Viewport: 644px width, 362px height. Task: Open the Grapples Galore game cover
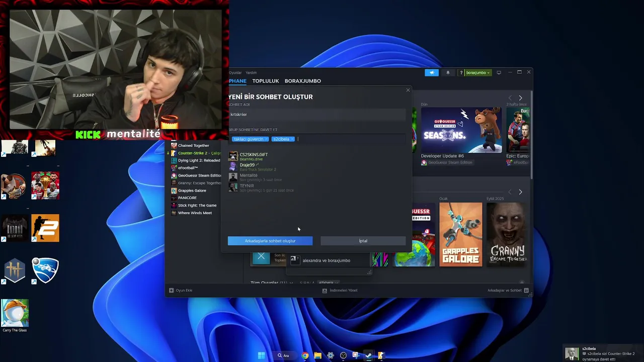[460, 234]
